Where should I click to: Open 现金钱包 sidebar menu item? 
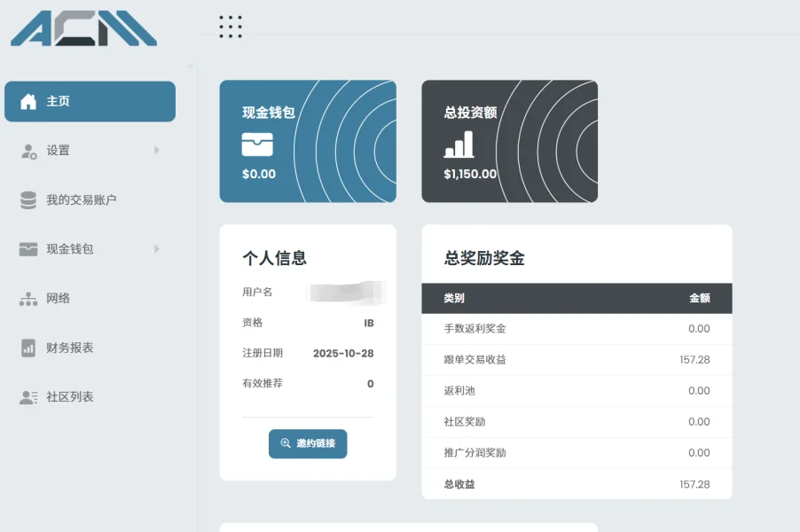point(90,249)
